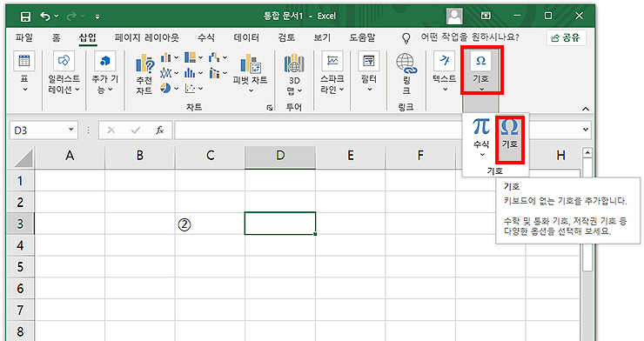Image resolution: width=644 pixels, height=341 pixels.
Task: Insert a waterfall or stock chart
Action: [218, 57]
